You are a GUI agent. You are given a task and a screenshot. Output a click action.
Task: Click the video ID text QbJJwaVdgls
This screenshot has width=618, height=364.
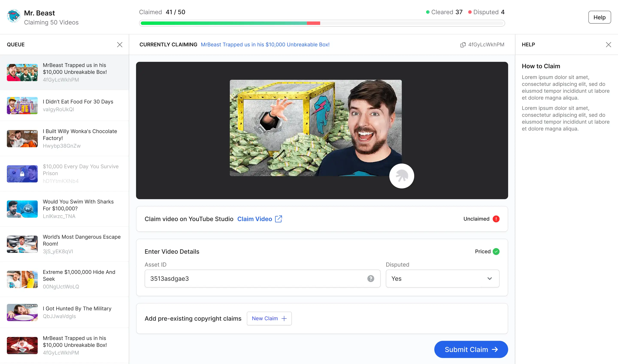click(x=59, y=316)
